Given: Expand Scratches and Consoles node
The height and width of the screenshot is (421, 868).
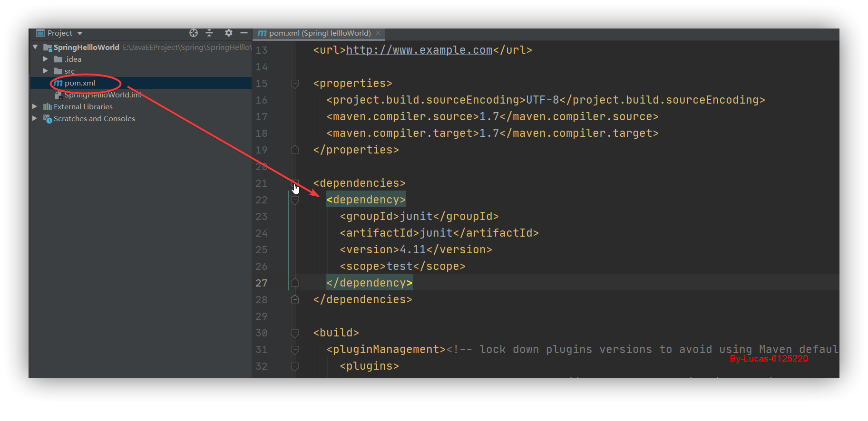Looking at the screenshot, I should click(35, 118).
